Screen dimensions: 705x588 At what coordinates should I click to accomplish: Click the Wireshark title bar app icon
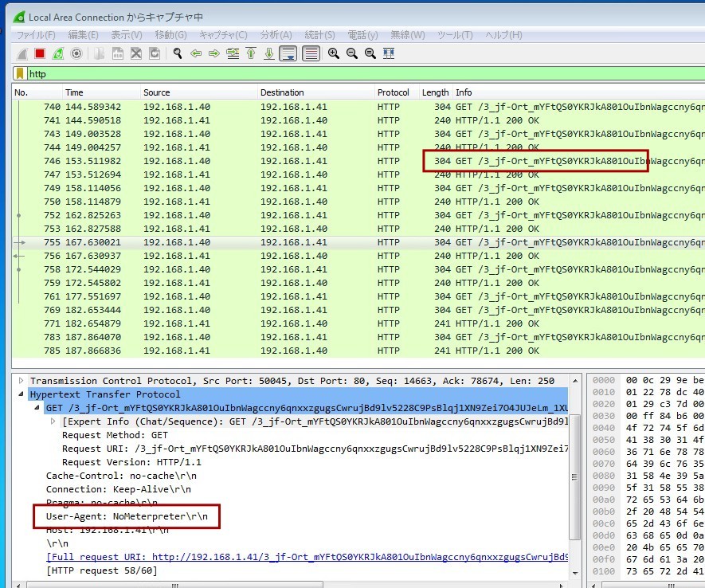tap(19, 18)
